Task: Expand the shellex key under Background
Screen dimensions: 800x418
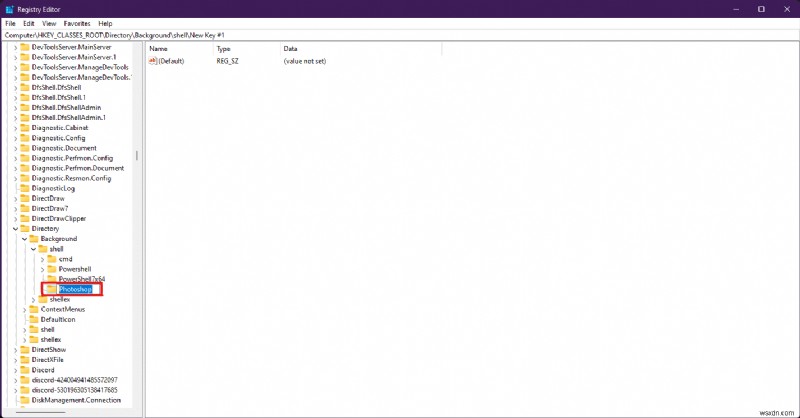Action: coord(34,300)
